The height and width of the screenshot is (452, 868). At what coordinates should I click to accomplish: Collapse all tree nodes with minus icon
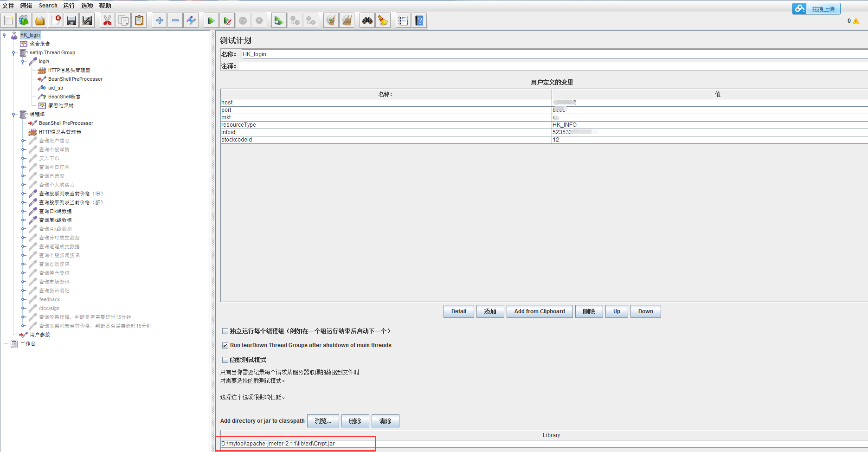tap(175, 20)
